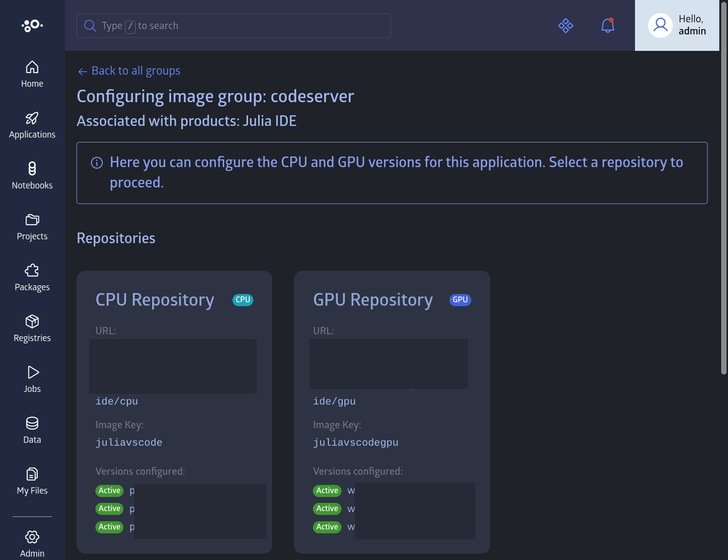Open the Data section
This screenshot has width=728, height=560.
(x=32, y=430)
